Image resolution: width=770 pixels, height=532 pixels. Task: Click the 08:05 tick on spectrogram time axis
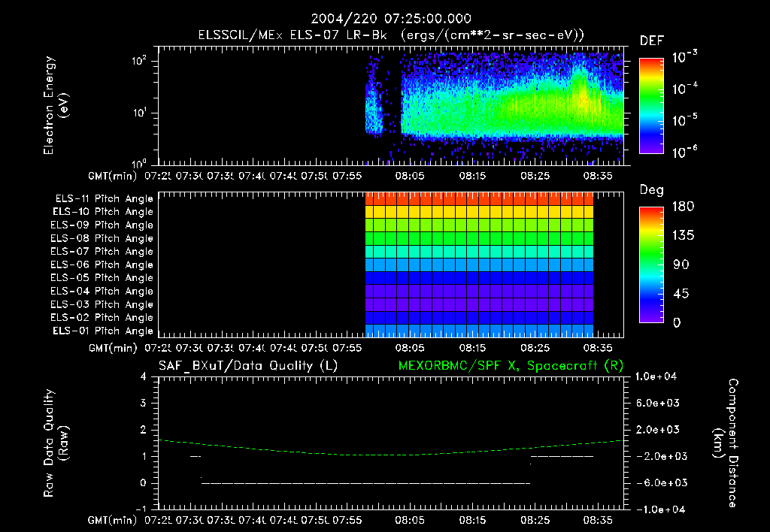coord(410,176)
